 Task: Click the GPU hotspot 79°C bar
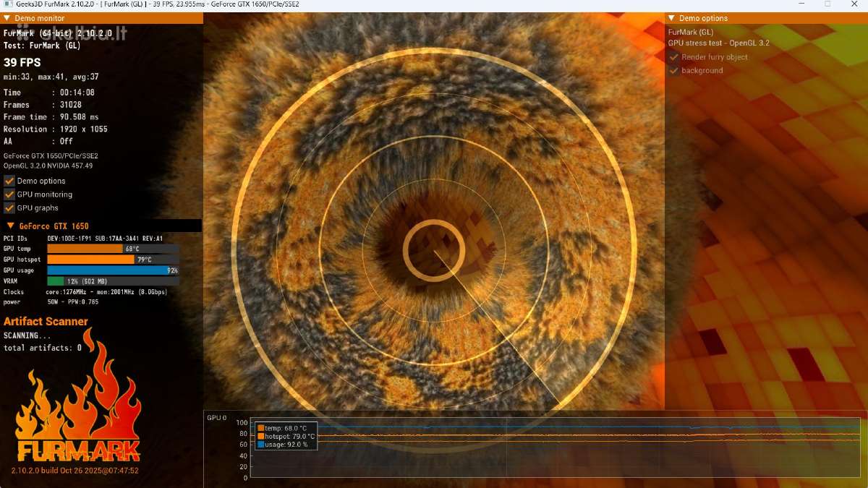coord(113,260)
